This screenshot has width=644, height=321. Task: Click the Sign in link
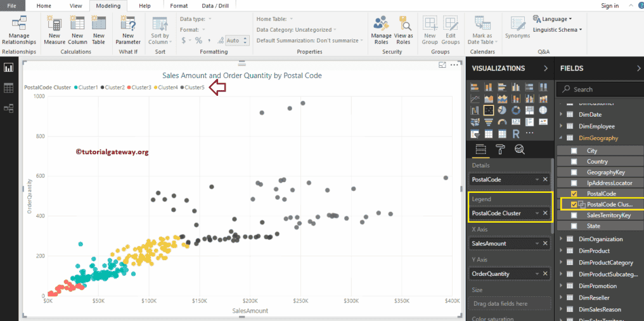pos(610,6)
